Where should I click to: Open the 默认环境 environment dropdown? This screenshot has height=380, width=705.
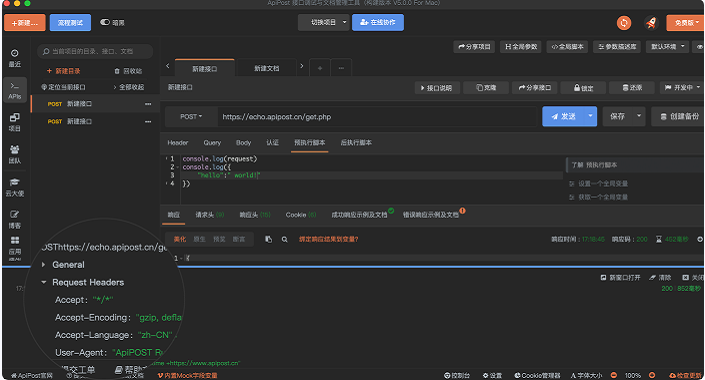667,46
